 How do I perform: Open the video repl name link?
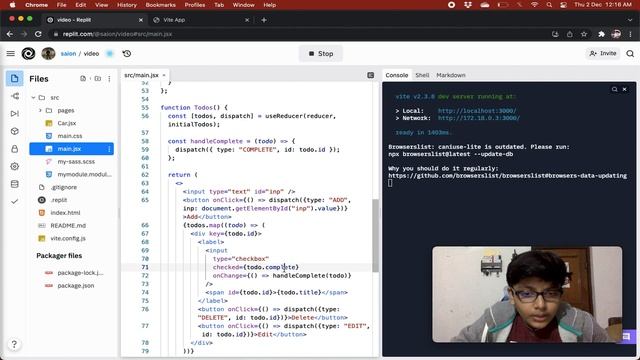click(x=91, y=53)
